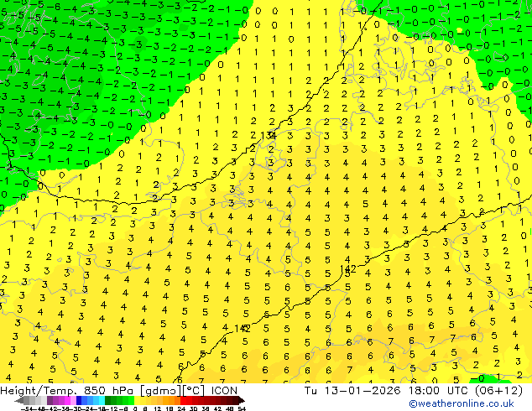The height and width of the screenshot is (411, 532).
Task: Click the bright yellow swatch in the legend
Action: pyautogui.click(x=138, y=401)
